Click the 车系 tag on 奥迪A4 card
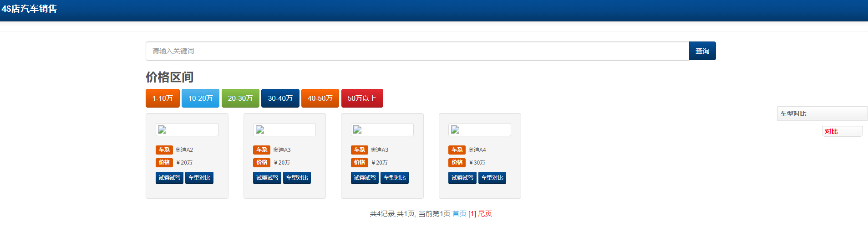 click(457, 150)
